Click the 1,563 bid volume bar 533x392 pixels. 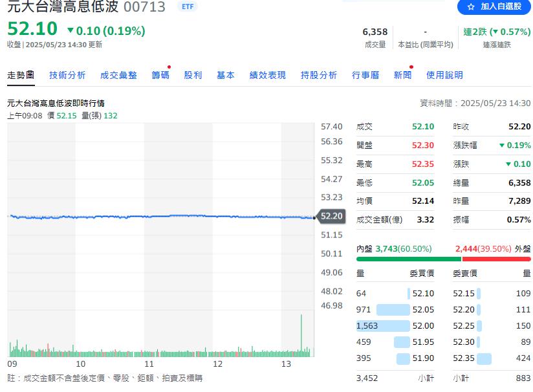click(383, 326)
